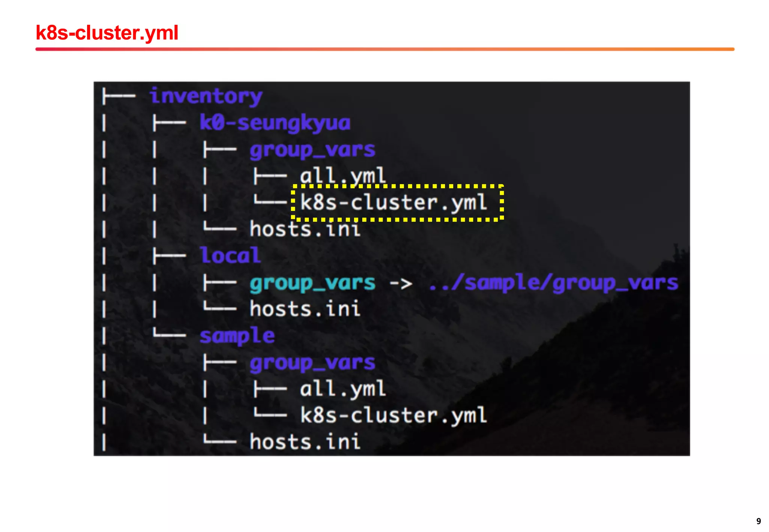This screenshot has width=769, height=532.
Task: Click the highlighted k8s-cluster.yml file
Action: coord(394,203)
